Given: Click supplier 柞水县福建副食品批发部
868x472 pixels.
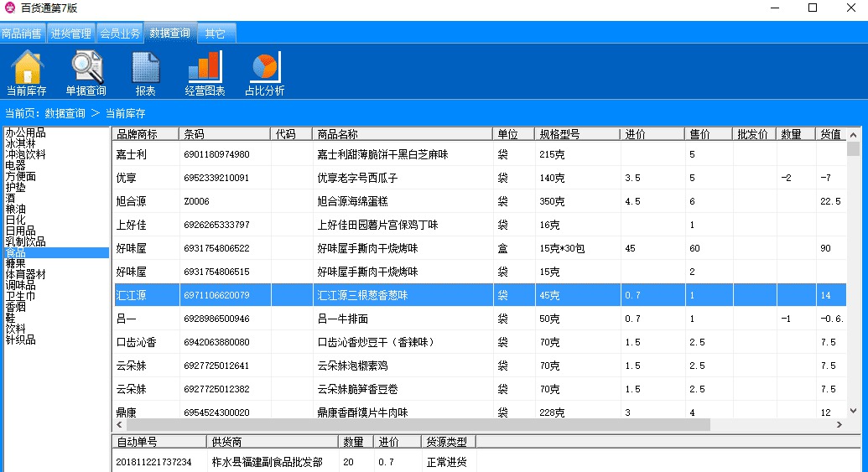Looking at the screenshot, I should pos(267,462).
